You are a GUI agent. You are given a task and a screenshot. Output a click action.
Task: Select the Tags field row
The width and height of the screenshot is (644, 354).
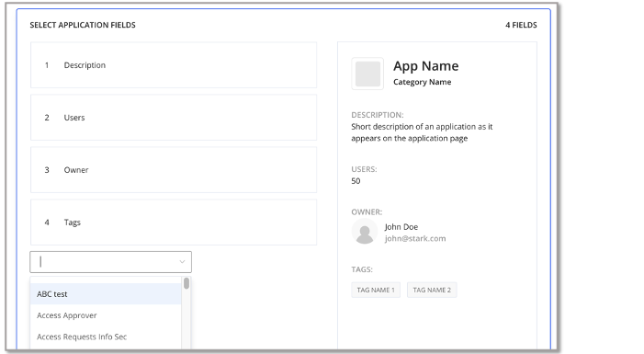(174, 222)
